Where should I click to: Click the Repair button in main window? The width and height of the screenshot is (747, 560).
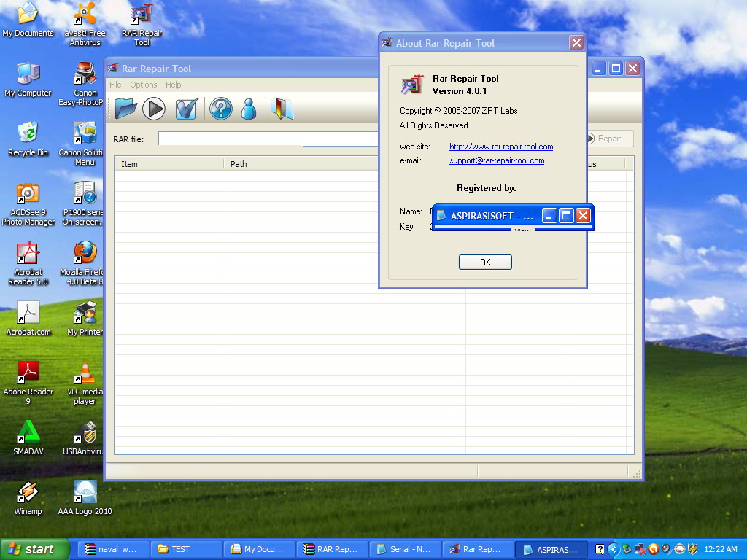[610, 139]
